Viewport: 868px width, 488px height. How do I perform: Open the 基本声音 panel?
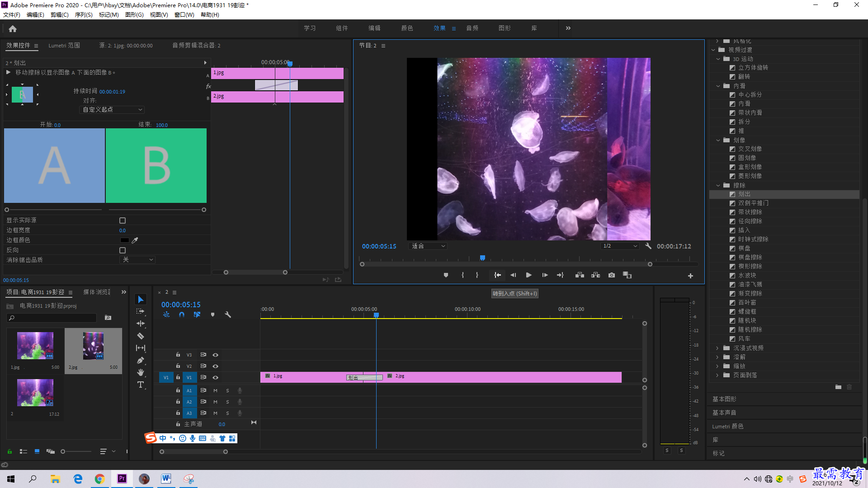(x=724, y=413)
